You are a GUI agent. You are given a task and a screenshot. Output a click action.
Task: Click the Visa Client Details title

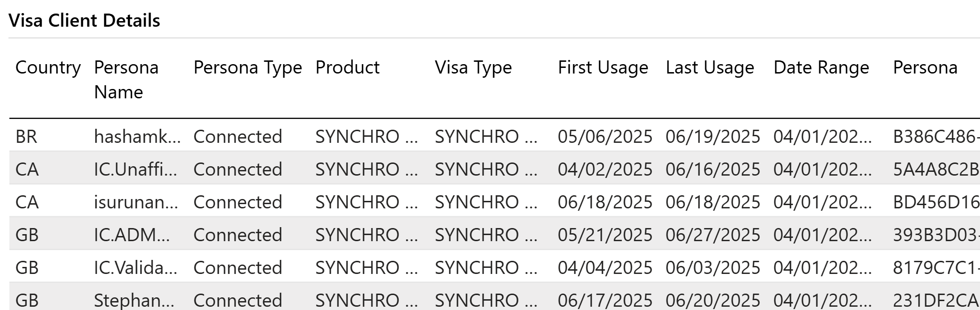coord(84,21)
